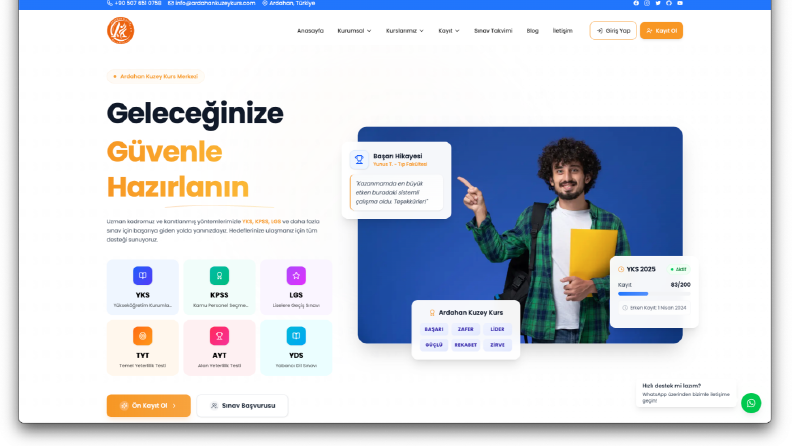793x446 pixels.
Task: Click the Erken Kayıt date label
Action: coord(654,308)
